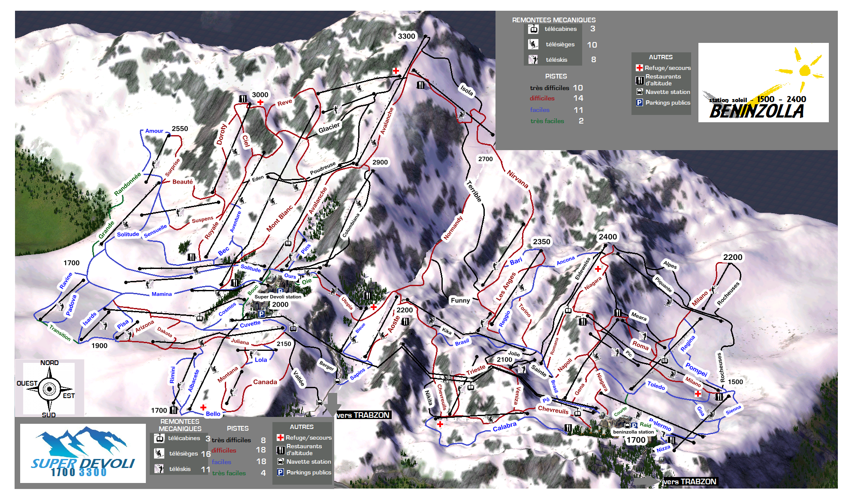
Task: Click the large gray down arrow to Trabzon
Action: pyautogui.click(x=332, y=404)
